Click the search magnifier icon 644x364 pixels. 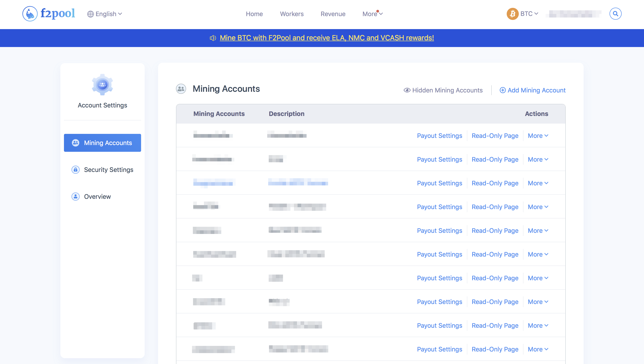pyautogui.click(x=616, y=14)
